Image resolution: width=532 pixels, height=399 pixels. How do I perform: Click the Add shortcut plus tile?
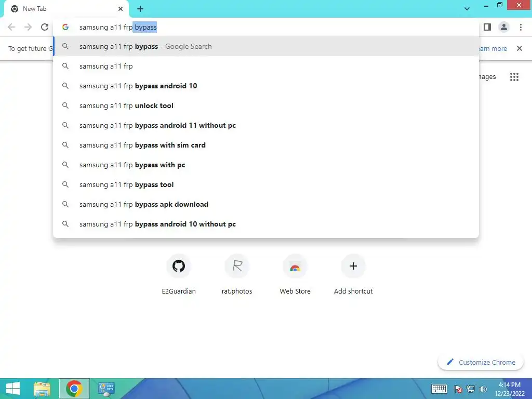(x=353, y=274)
